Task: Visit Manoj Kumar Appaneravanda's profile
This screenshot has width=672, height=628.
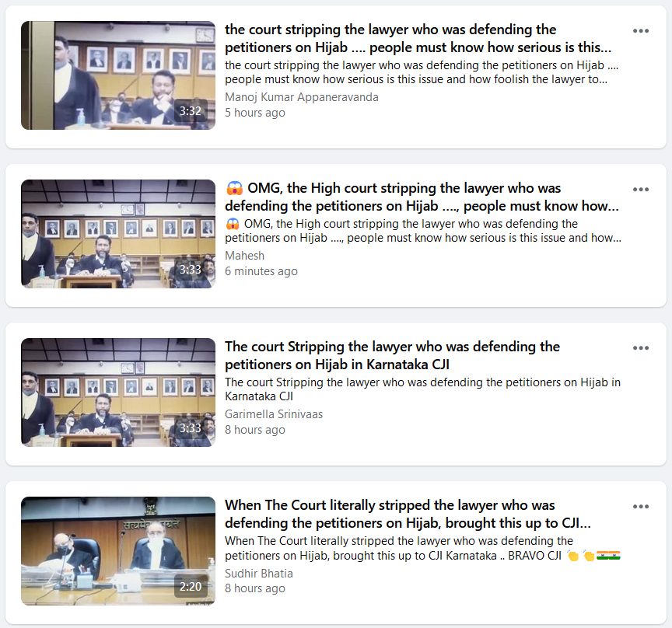Action: [302, 97]
